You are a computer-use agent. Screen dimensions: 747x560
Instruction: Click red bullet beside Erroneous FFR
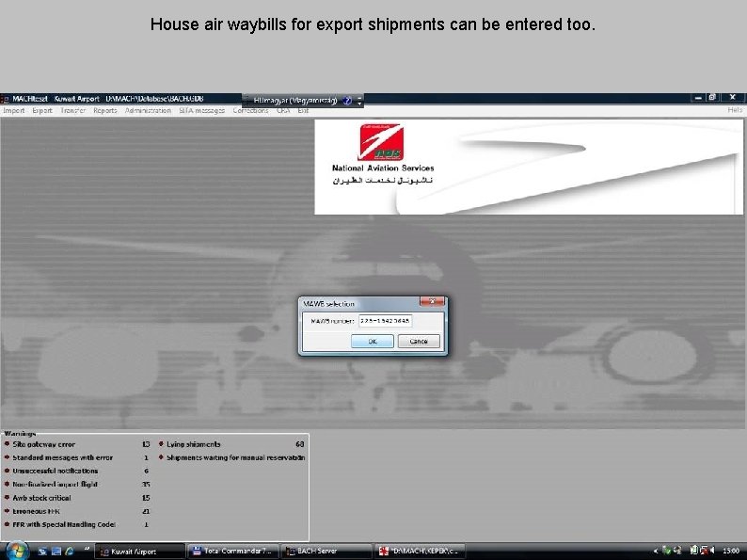(7, 510)
